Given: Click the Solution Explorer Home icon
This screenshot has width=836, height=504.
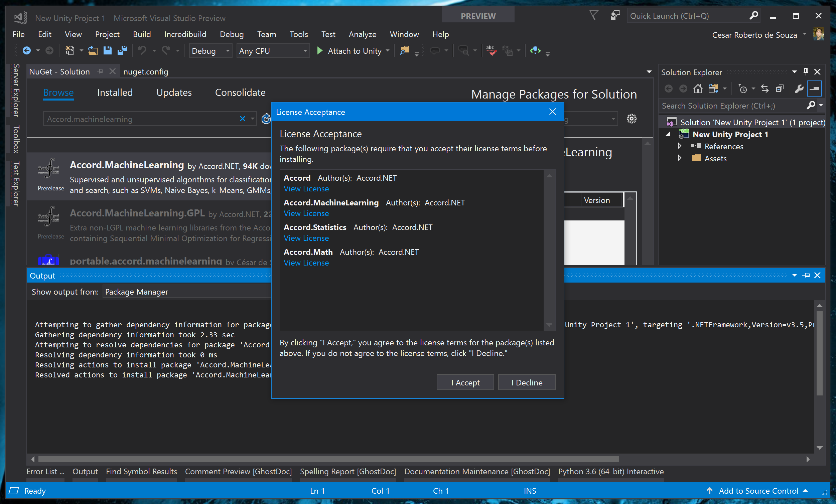Looking at the screenshot, I should coord(698,89).
